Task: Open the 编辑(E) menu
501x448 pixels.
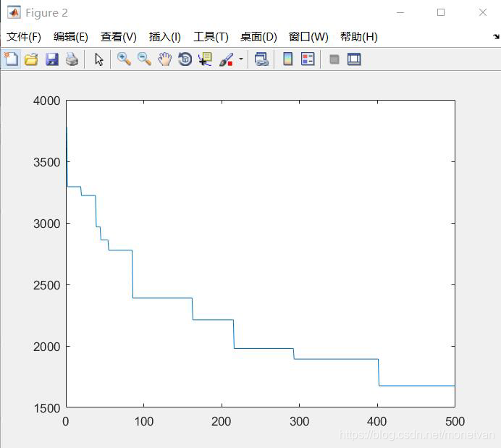Action: (71, 37)
